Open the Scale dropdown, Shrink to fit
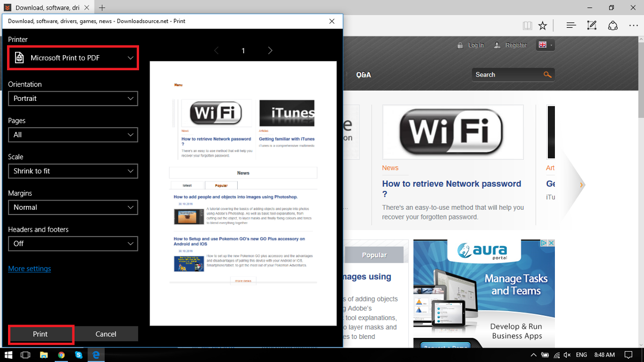 (x=73, y=171)
